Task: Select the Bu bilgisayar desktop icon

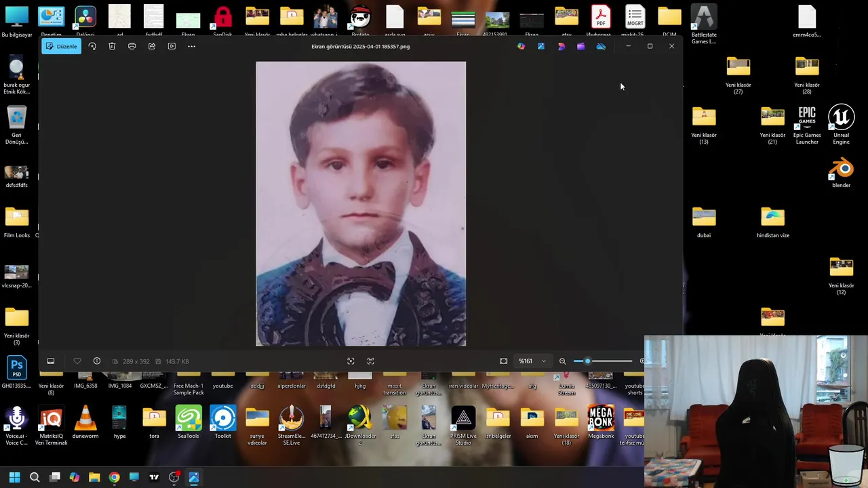Action: [x=16, y=21]
